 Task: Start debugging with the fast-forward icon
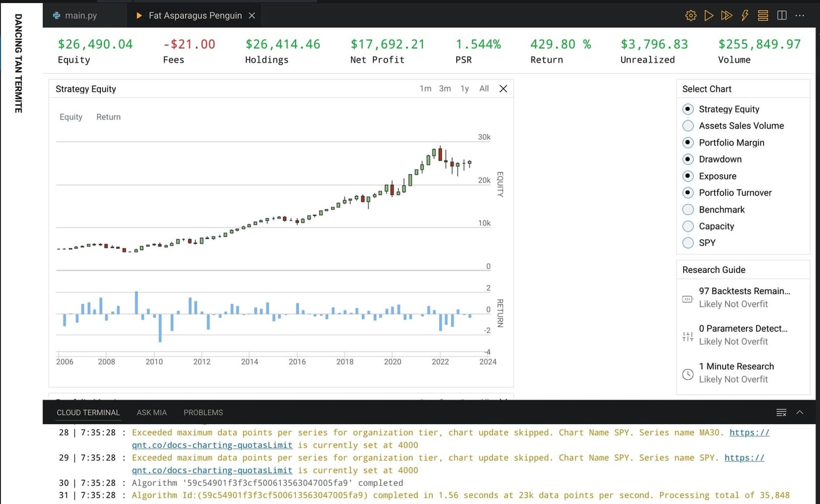coord(727,15)
